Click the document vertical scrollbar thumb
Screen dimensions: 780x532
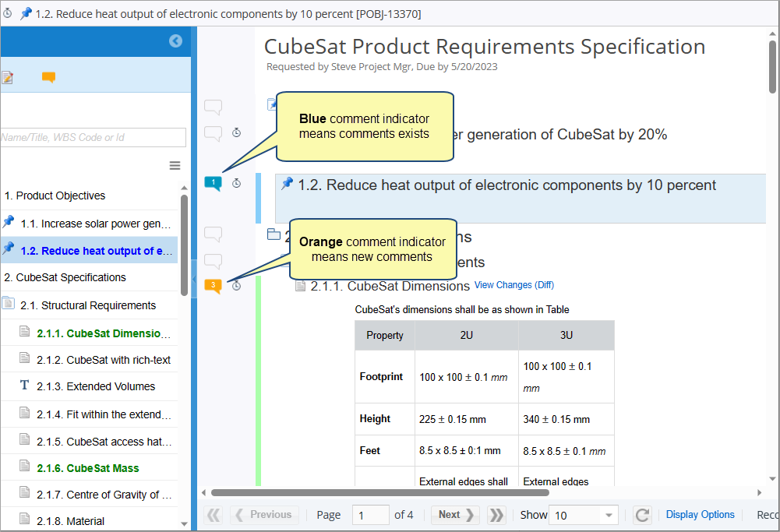click(x=772, y=67)
